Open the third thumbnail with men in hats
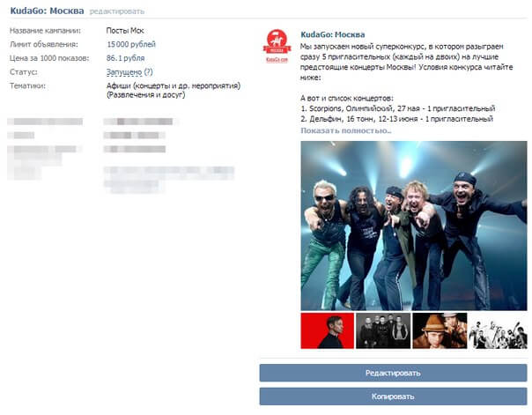 coord(440,331)
